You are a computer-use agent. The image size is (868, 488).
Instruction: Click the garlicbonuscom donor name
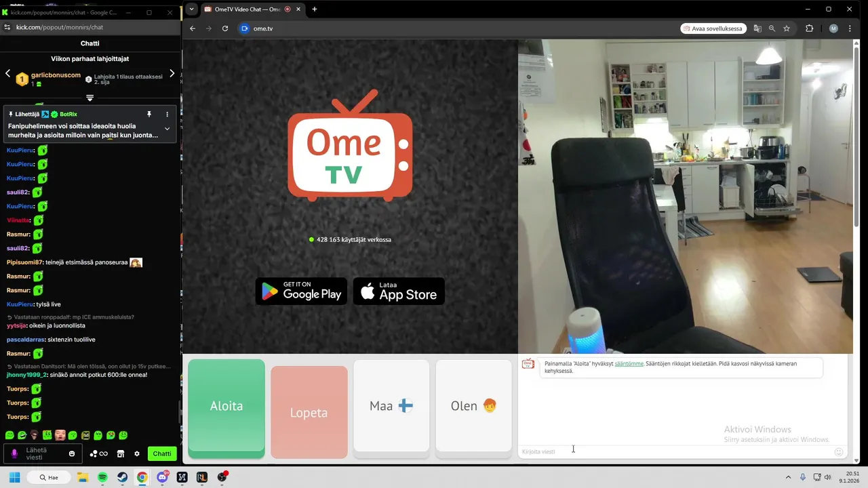point(56,75)
